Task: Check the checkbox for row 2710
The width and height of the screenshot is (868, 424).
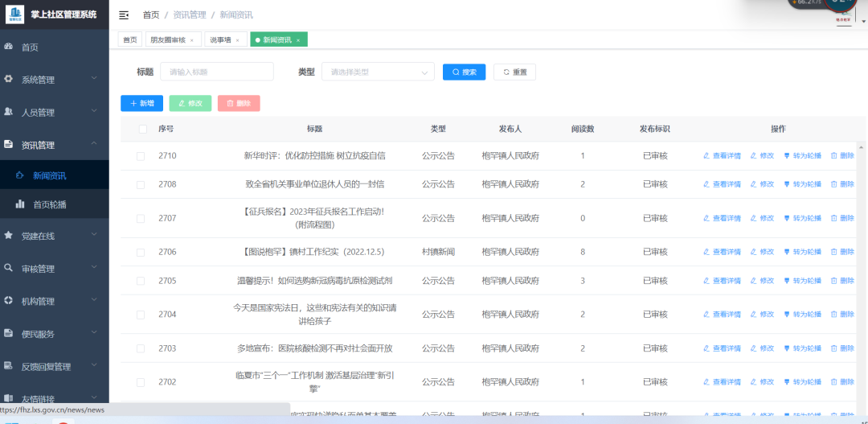Action: coord(141,156)
